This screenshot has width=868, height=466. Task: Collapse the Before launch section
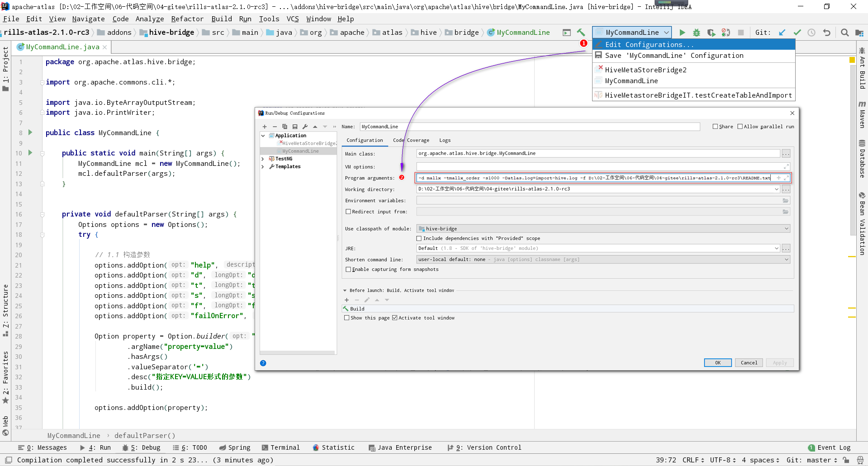tap(345, 291)
